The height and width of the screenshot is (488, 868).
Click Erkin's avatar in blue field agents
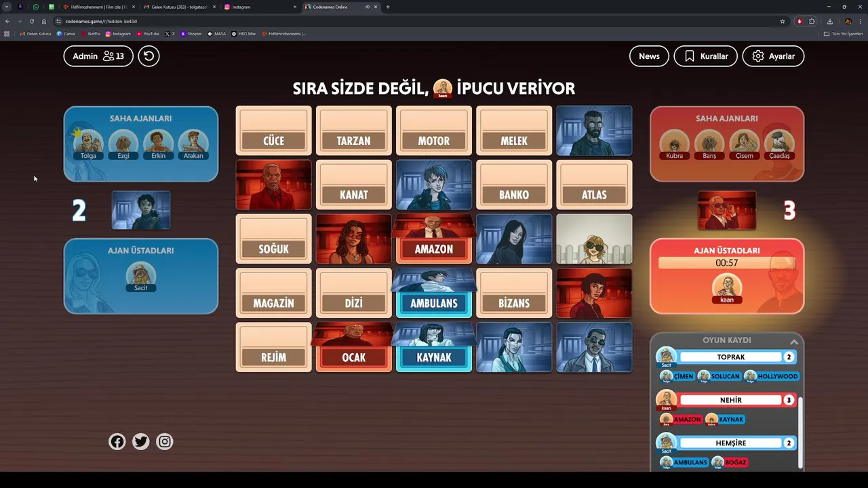tap(158, 142)
